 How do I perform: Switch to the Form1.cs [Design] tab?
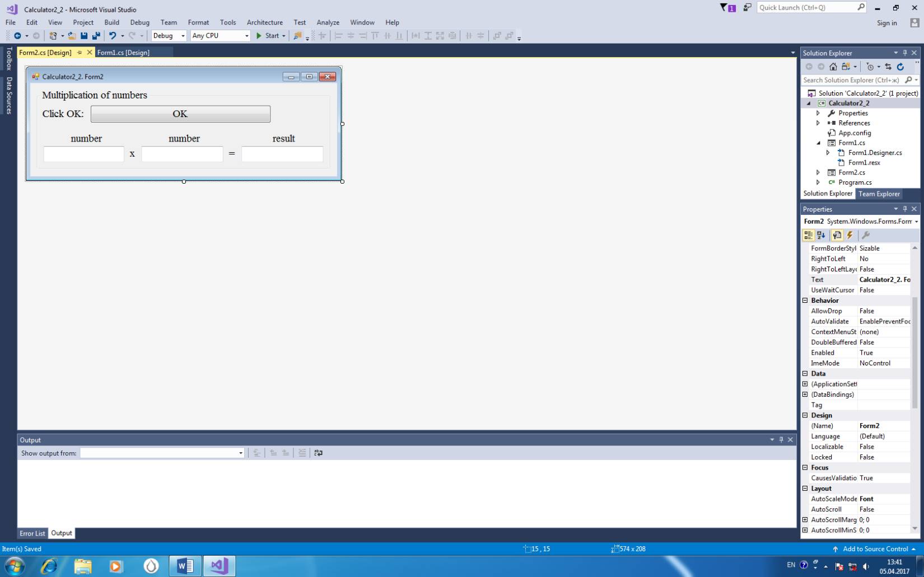coord(123,53)
